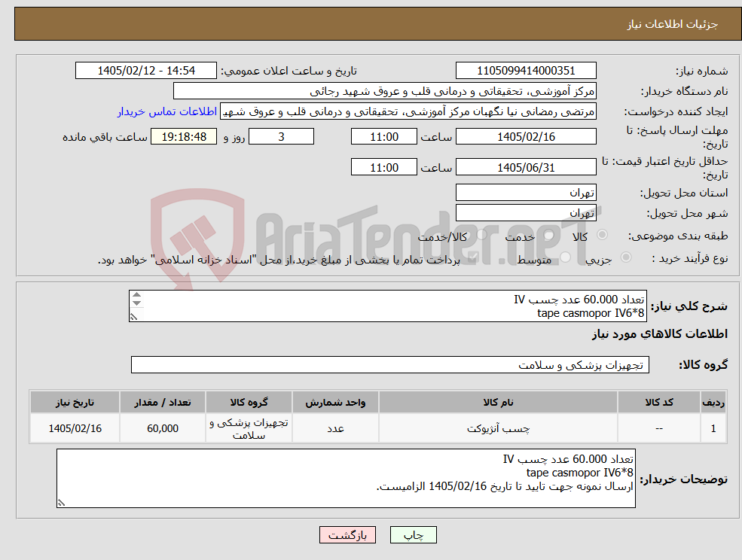The image size is (742, 560).
Task: Click the buyer organization name field
Action: coord(384,91)
